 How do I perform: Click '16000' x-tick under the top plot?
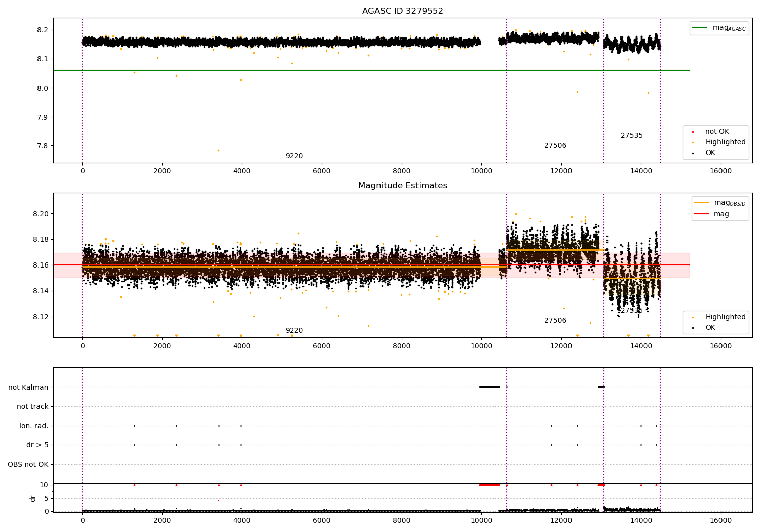[x=720, y=171]
